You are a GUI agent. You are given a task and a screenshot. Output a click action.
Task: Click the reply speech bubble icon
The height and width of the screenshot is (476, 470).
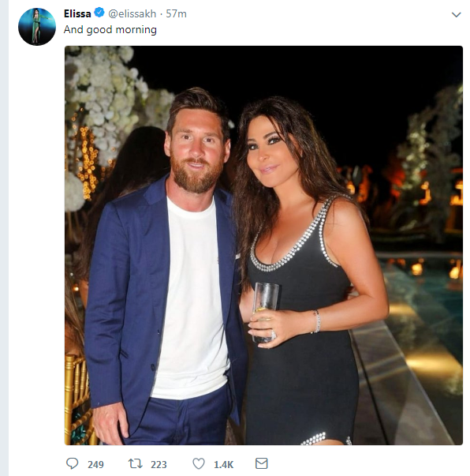pos(73,464)
